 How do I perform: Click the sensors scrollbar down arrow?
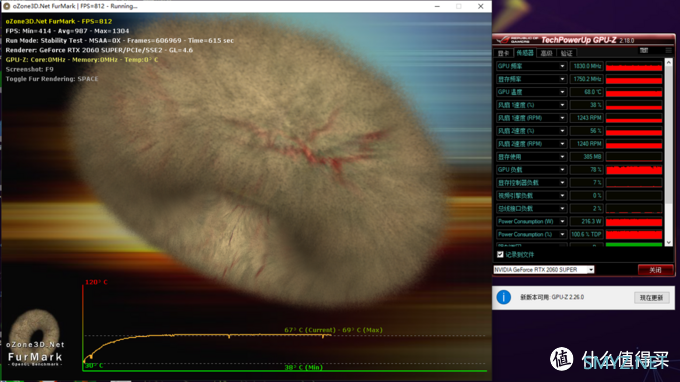point(668,242)
